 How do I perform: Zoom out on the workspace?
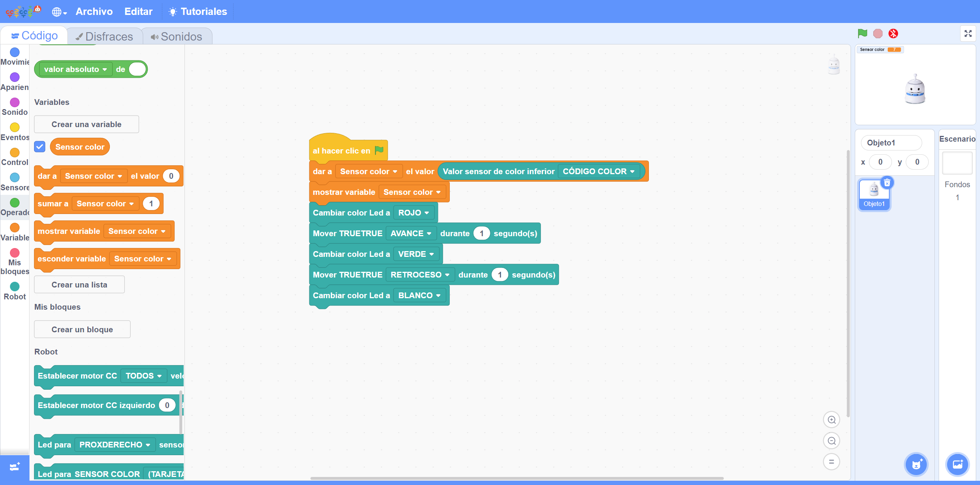(831, 441)
